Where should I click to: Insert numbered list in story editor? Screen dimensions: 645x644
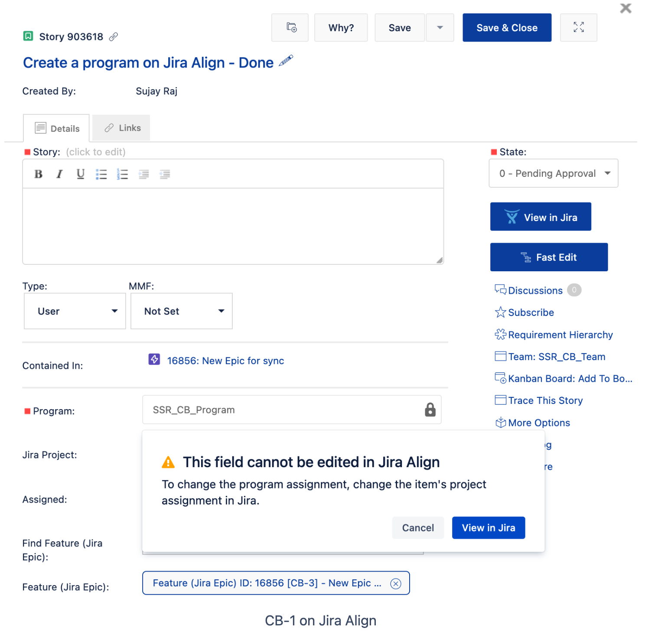pyautogui.click(x=122, y=174)
